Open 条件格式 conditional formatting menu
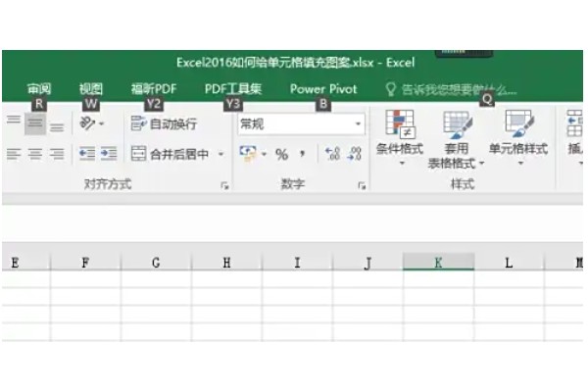Screen dimensions: 588x392 (x=400, y=137)
